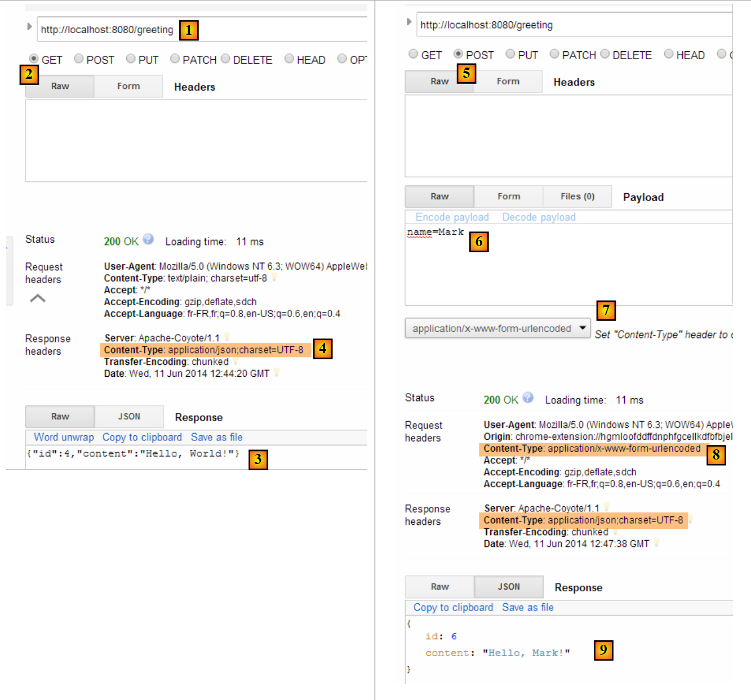Image resolution: width=751 pixels, height=700 pixels.
Task: Click the help icon beside right 200 OK status
Action: click(528, 398)
